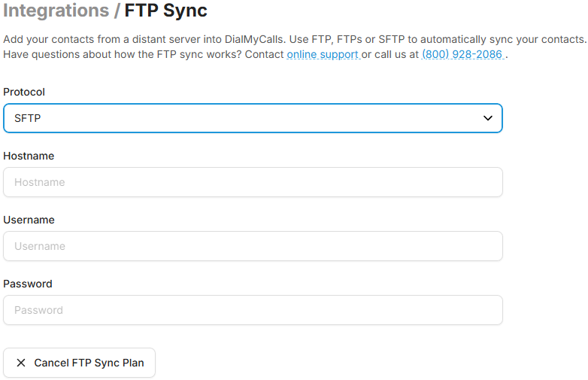Select the SFTP value text in Protocol
The height and width of the screenshot is (380, 588).
[27, 118]
